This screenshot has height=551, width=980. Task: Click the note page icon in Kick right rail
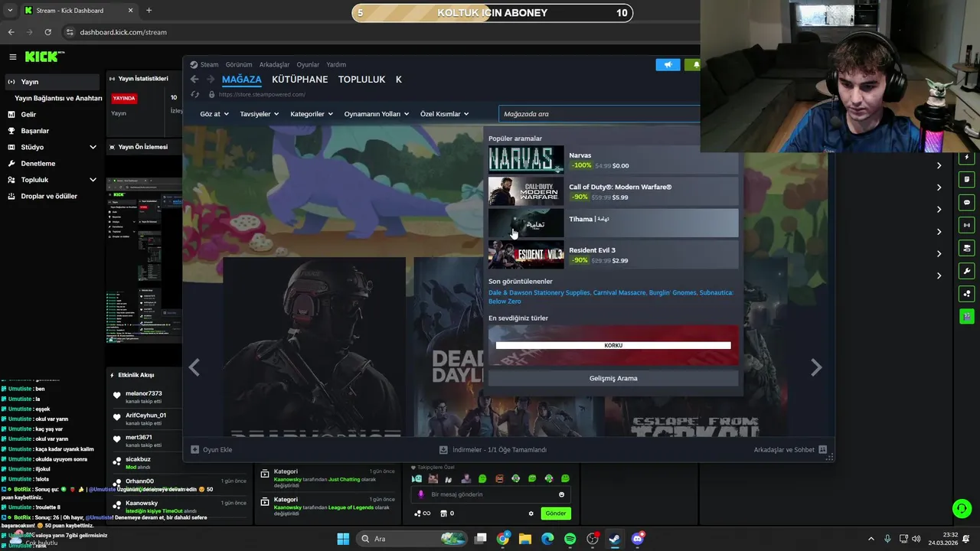(967, 180)
